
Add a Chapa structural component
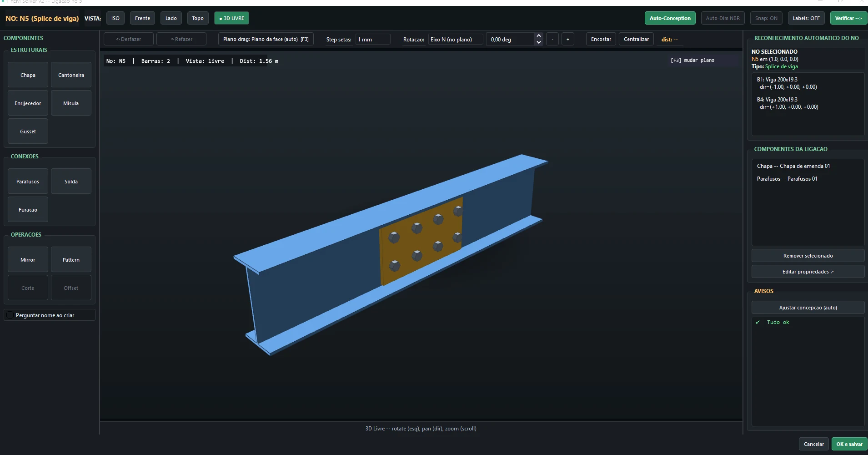click(x=28, y=75)
